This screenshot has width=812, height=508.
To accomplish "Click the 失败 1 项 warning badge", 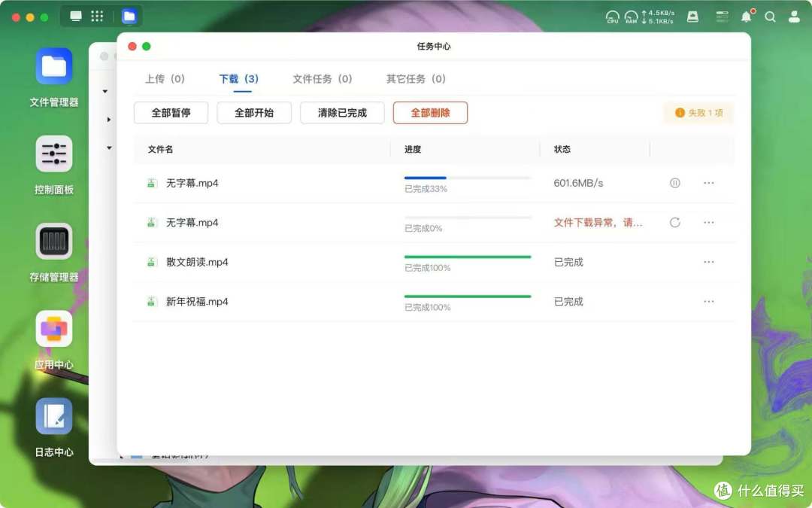I will click(x=698, y=112).
